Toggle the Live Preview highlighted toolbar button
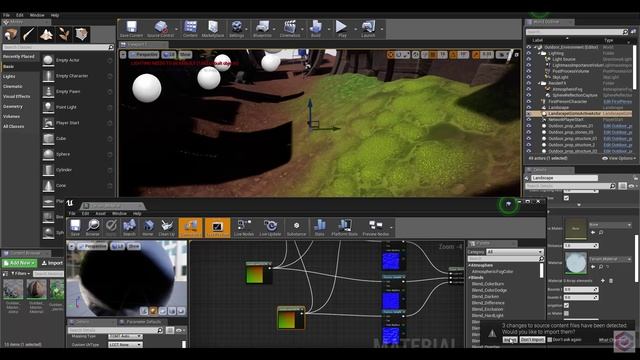Screen dimensions: 640x360 218,228
